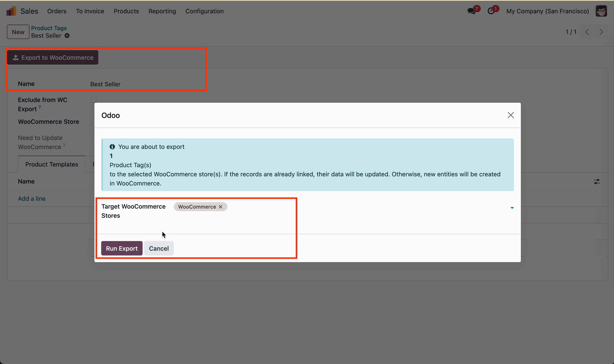Open the activities clock icon

click(491, 11)
